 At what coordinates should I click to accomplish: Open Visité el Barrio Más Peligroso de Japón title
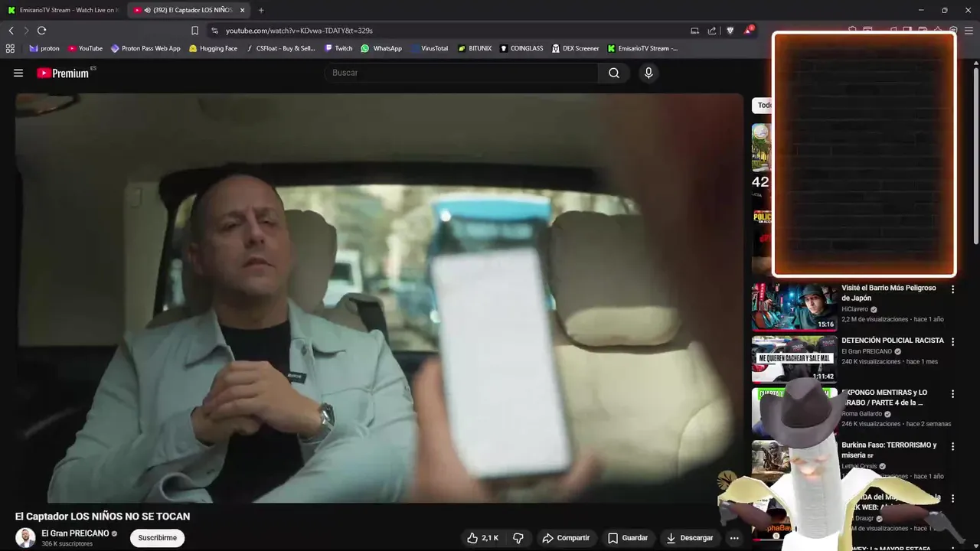[889, 293]
